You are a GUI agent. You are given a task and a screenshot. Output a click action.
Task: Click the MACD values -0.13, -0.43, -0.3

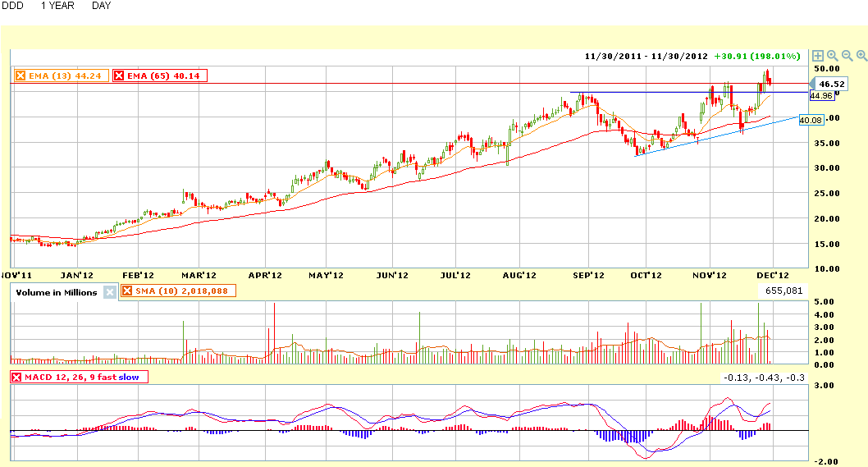coord(764,378)
